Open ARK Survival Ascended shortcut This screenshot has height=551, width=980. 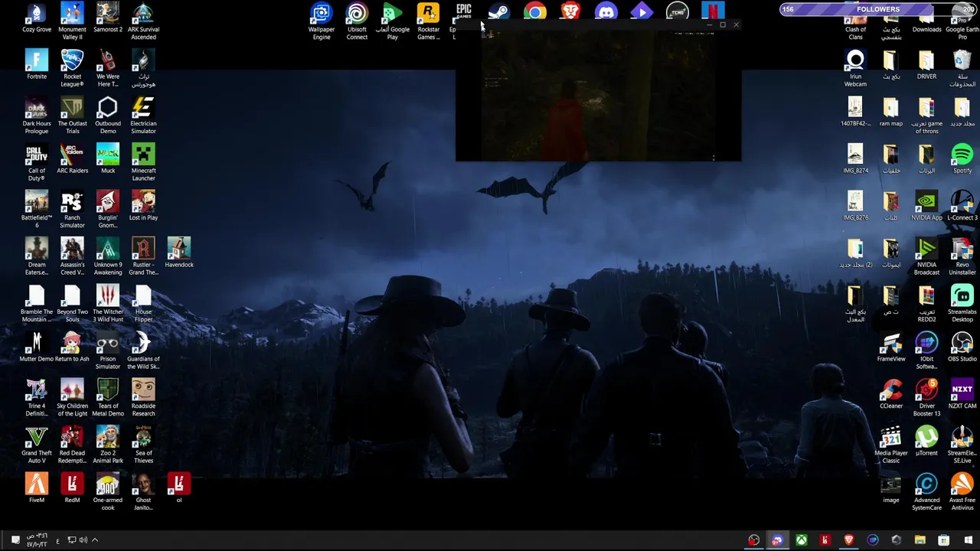(x=143, y=21)
